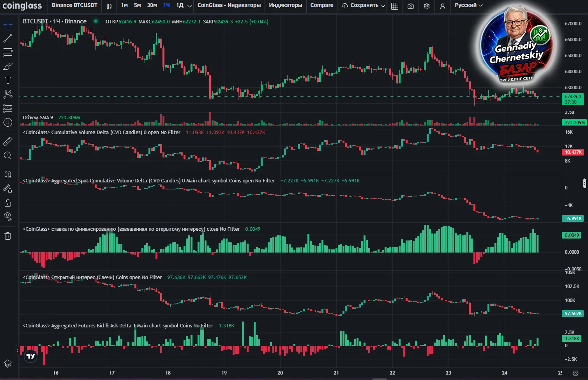588x380 pixels.
Task: Click the TradingView logo badge
Action: 30,356
